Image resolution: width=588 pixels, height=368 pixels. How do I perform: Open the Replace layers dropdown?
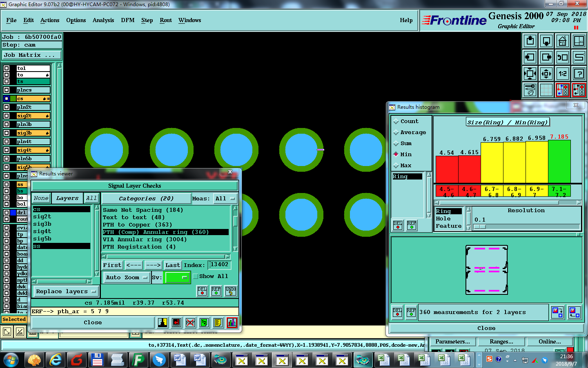click(x=65, y=292)
